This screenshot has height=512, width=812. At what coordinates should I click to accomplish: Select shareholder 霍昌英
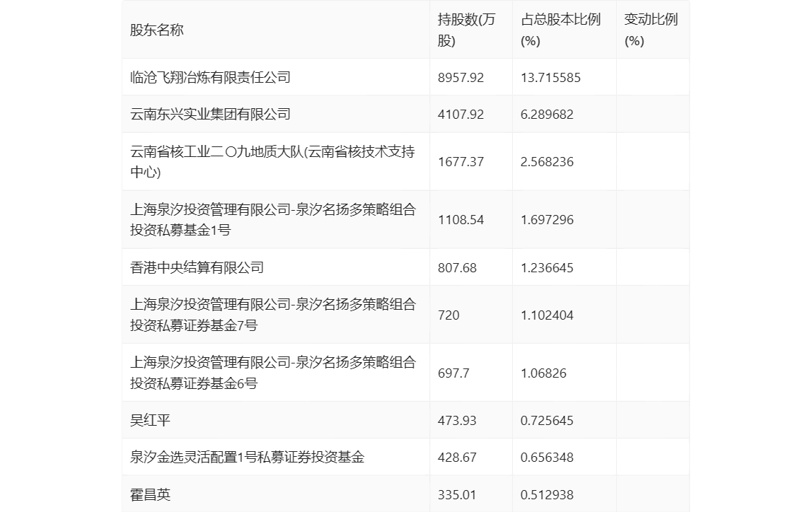point(150,494)
